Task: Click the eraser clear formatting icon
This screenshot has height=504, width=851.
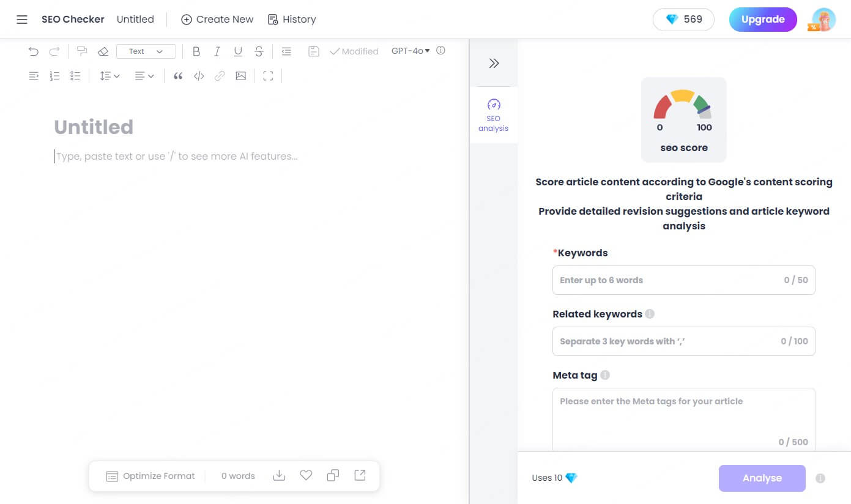Action: coord(103,51)
